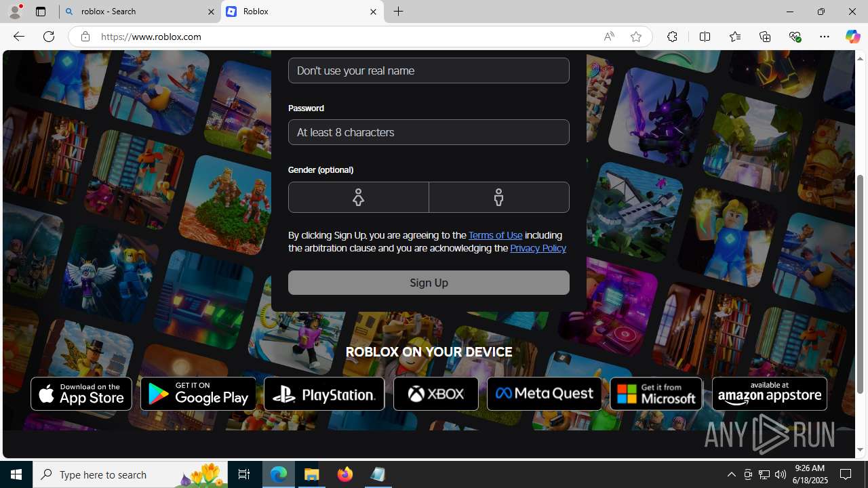868x488 pixels.
Task: Open the taskbar clock showing 9:26 AM
Action: (809, 474)
